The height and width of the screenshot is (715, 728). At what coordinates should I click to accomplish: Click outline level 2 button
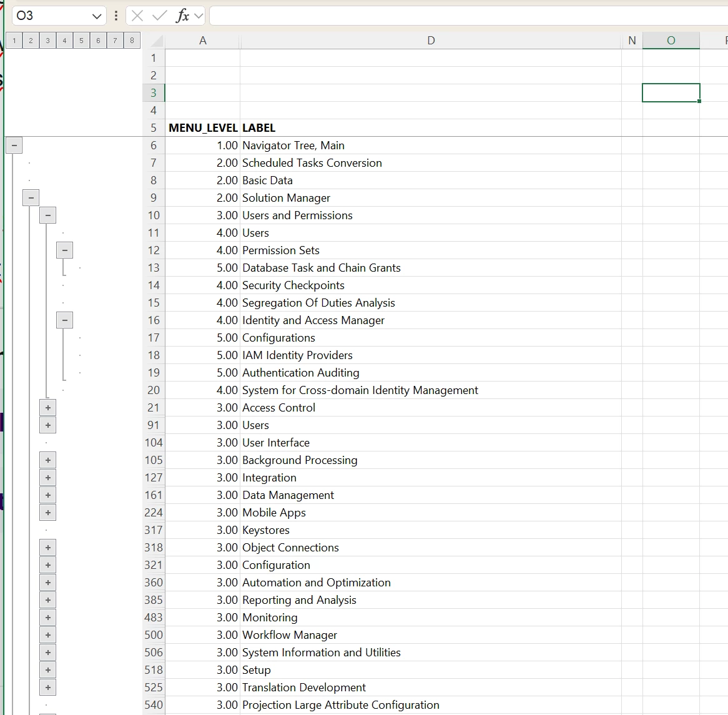31,40
